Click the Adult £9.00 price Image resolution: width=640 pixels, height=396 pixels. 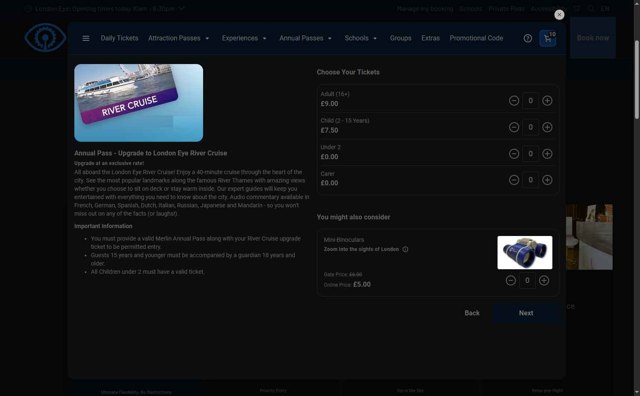(x=329, y=104)
